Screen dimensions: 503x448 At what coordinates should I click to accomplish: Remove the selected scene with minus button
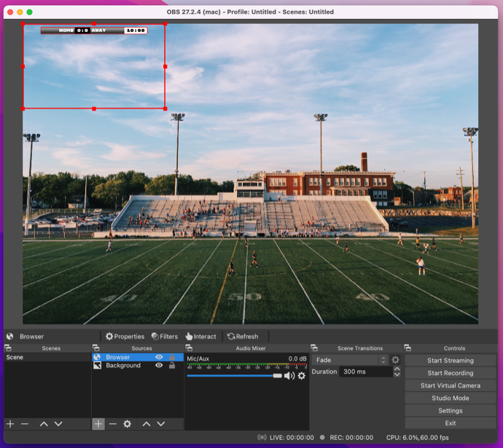pyautogui.click(x=25, y=424)
